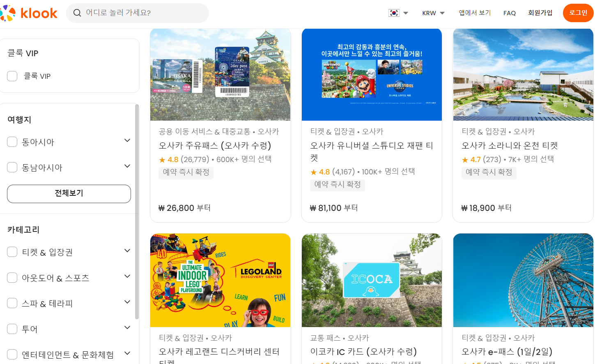The width and height of the screenshot is (595, 364).
Task: Click the 여행지 section heading
Action: point(19,120)
